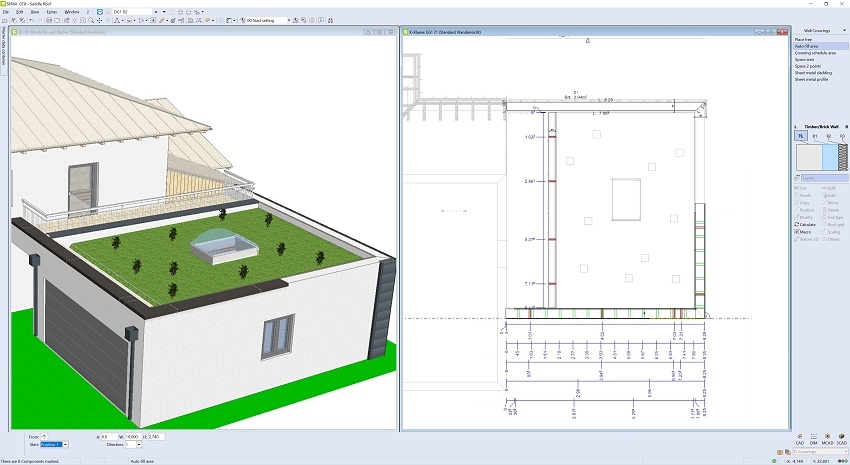Click the Scaling command
Viewport: 850px width, 465px height.
pyautogui.click(x=832, y=232)
